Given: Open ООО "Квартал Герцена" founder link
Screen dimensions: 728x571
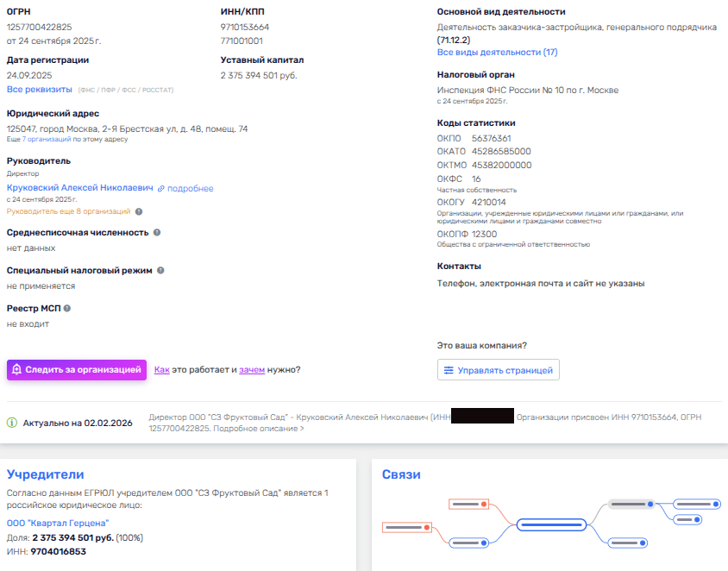Looking at the screenshot, I should coord(58,523).
